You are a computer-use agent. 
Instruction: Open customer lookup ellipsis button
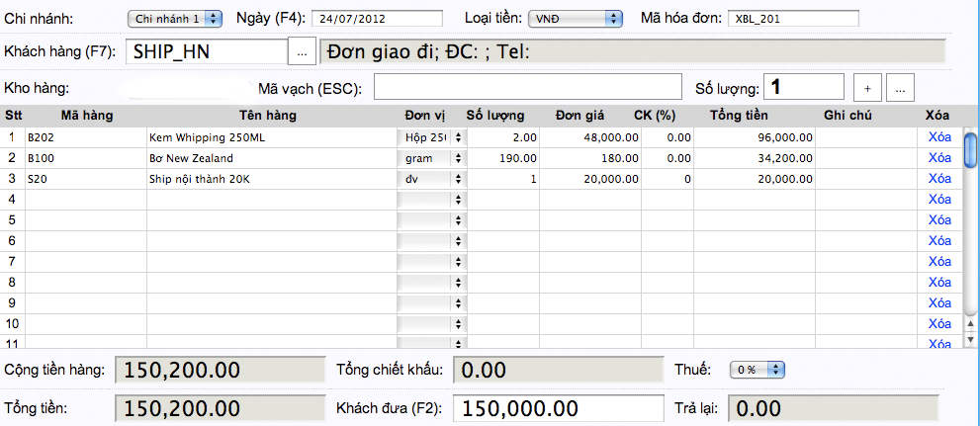[302, 51]
